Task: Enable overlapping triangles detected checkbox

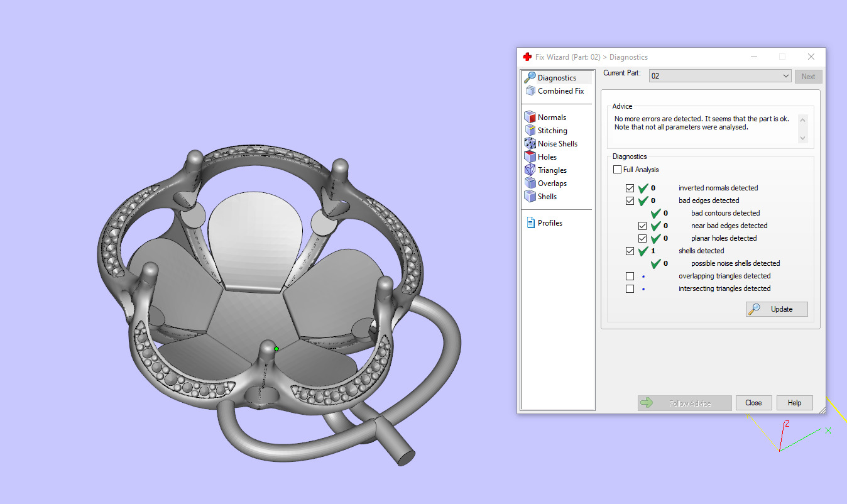Action: (x=630, y=276)
